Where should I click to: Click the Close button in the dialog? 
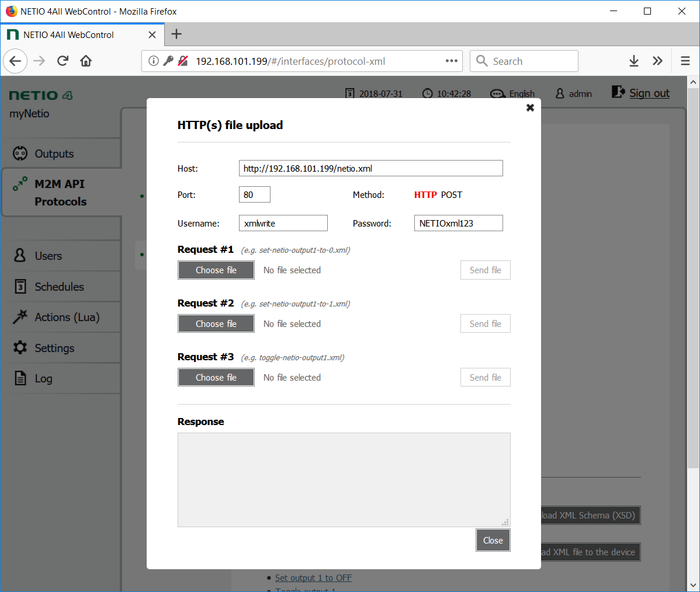[x=493, y=540]
